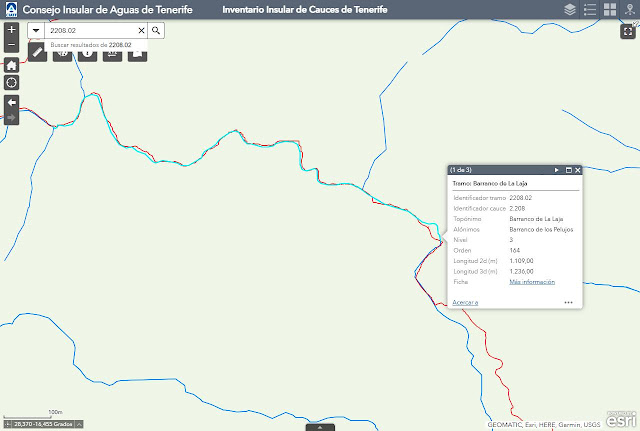This screenshot has height=431, width=640.
Task: Expand the bottom attribute table handle
Action: tap(320, 427)
